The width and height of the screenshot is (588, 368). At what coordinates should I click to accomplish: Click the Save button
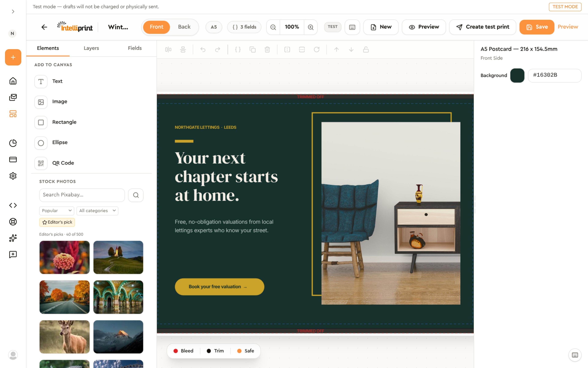pyautogui.click(x=537, y=27)
